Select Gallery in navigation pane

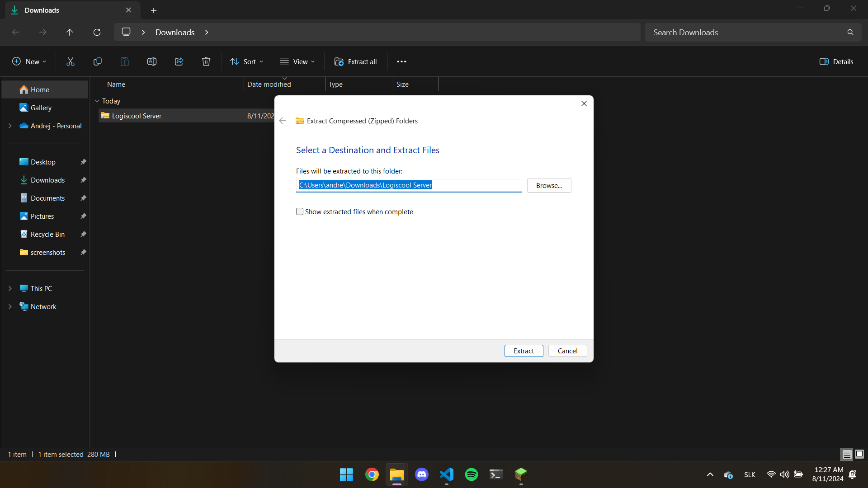coord(45,108)
